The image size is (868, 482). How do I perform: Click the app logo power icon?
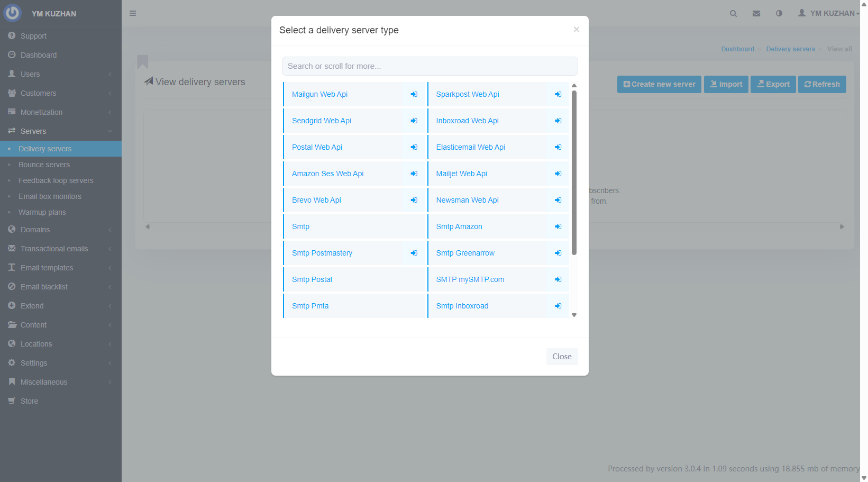click(12, 13)
